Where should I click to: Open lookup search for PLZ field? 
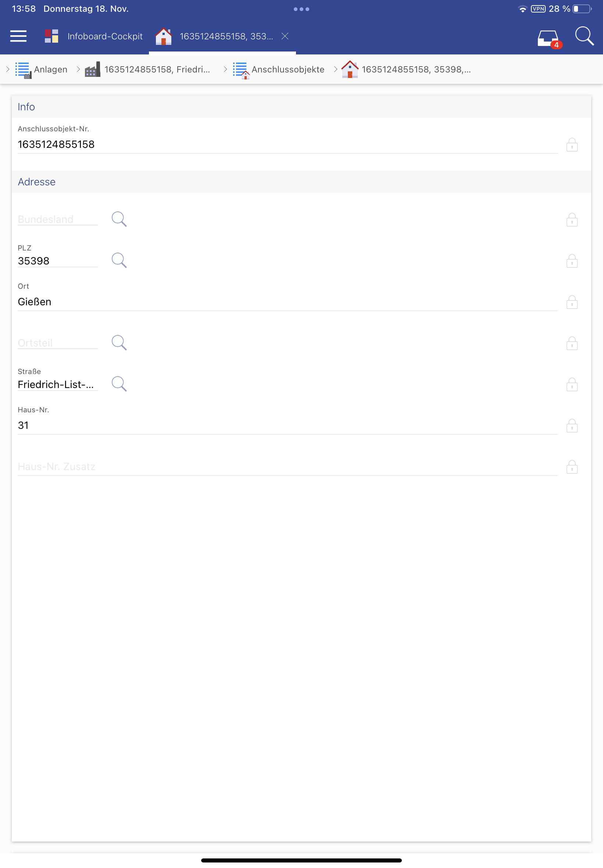pyautogui.click(x=119, y=260)
